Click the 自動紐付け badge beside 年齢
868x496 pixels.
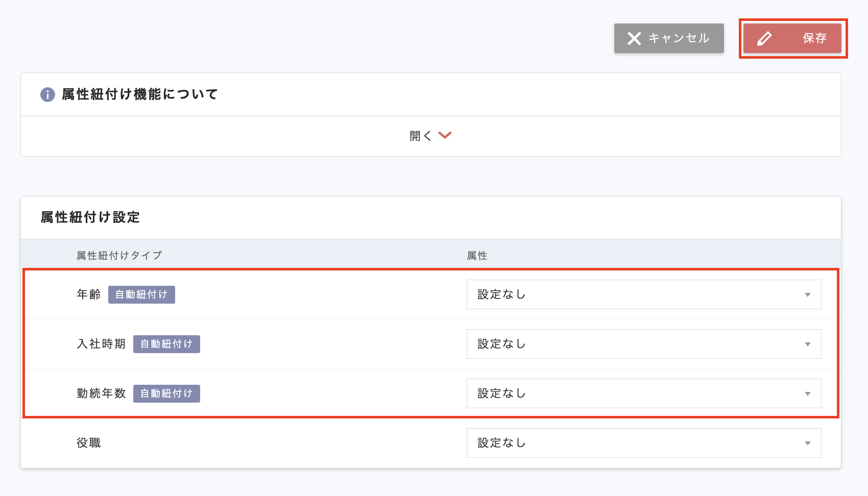pos(141,294)
